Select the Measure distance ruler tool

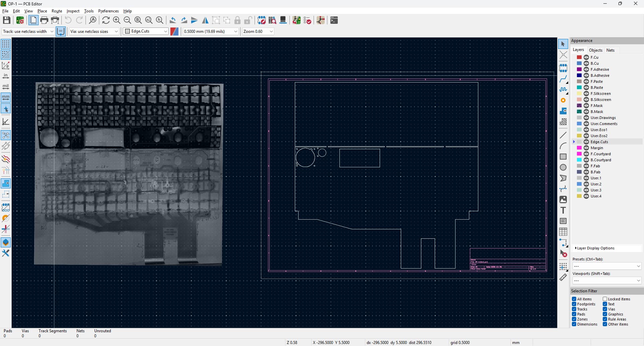[563, 278]
